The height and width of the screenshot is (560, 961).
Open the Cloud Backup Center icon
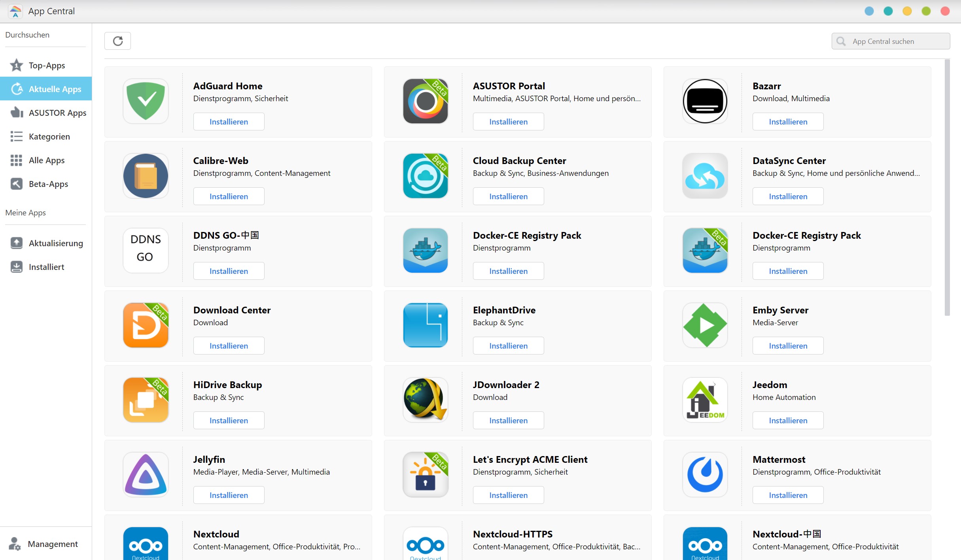(x=425, y=176)
